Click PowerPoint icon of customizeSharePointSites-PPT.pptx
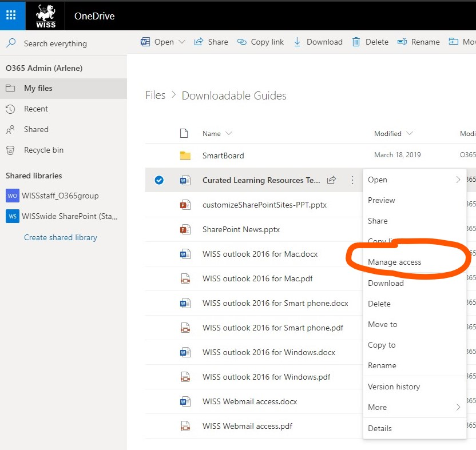This screenshot has height=450, width=476. click(x=185, y=205)
